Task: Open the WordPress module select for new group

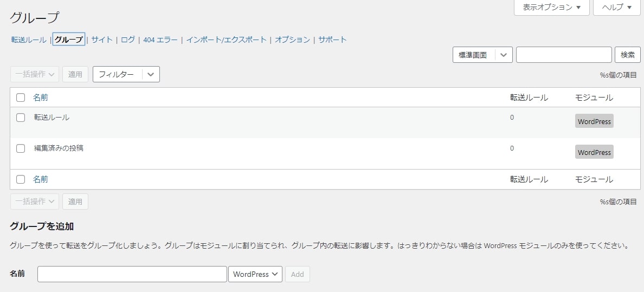Action: (255, 274)
